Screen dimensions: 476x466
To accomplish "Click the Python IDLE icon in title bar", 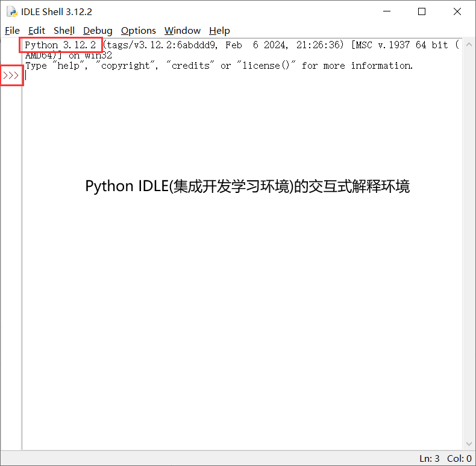I will [x=11, y=11].
